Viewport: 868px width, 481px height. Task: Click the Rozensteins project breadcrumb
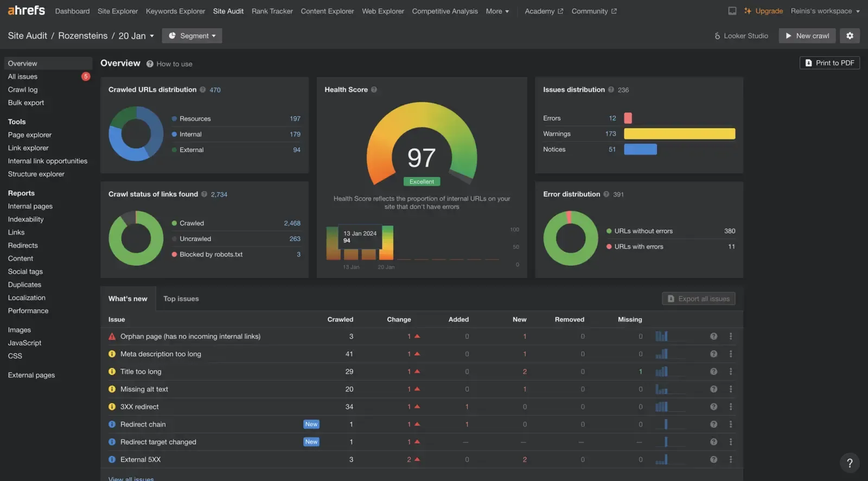pyautogui.click(x=83, y=36)
